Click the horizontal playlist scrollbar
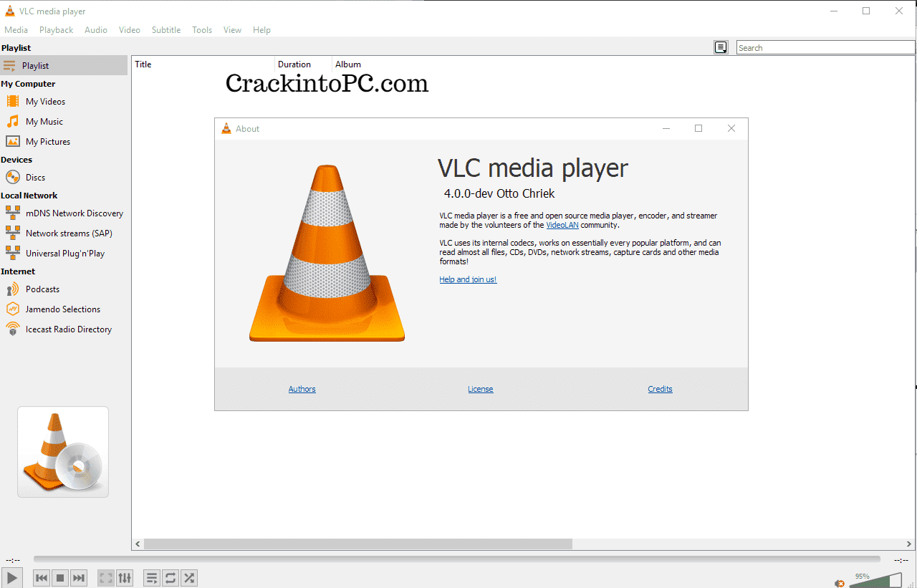The height and width of the screenshot is (588, 917). pyautogui.click(x=358, y=544)
